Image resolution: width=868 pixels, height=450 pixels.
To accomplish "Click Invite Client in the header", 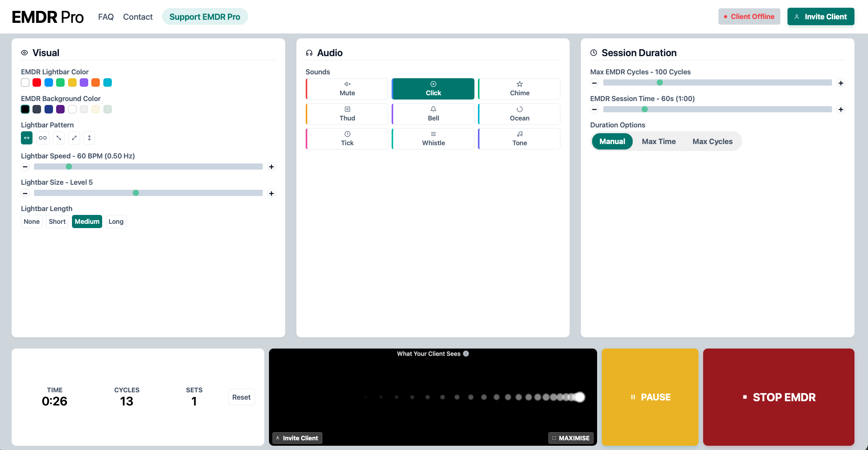I will (821, 17).
